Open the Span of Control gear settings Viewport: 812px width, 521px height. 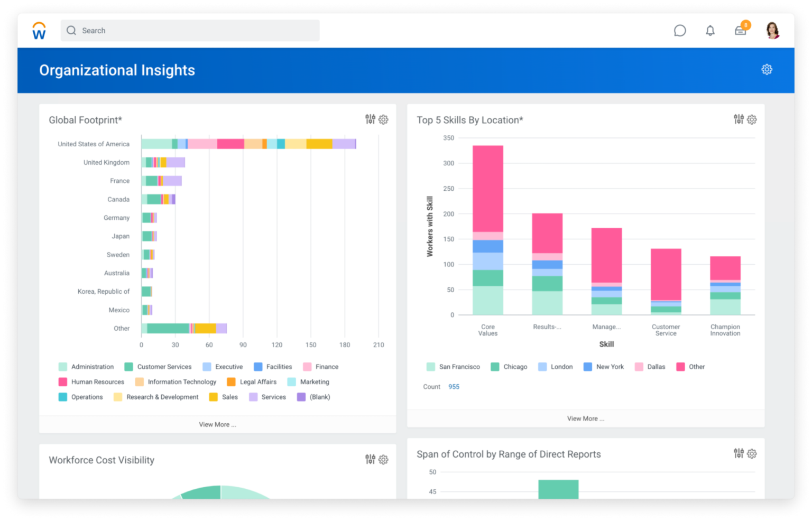pyautogui.click(x=752, y=453)
